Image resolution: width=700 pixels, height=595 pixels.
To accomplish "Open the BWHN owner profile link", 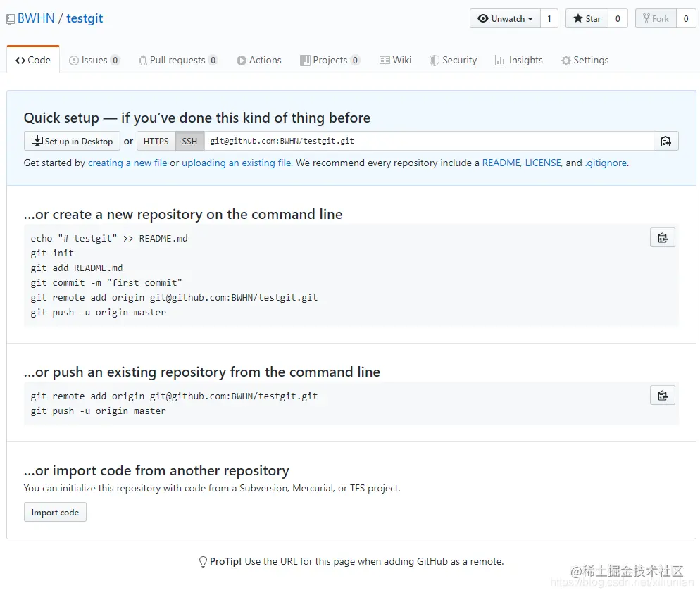I will pyautogui.click(x=36, y=19).
